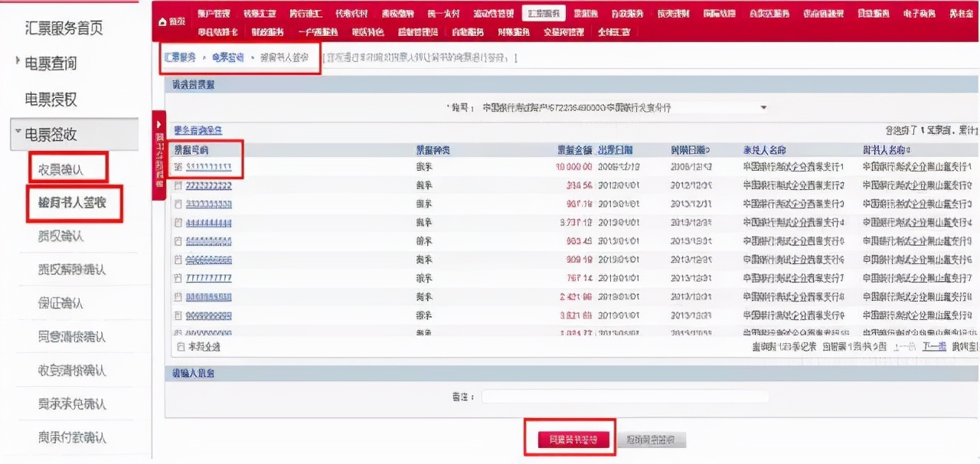Toggle the select-all checkbox below the table

click(181, 345)
